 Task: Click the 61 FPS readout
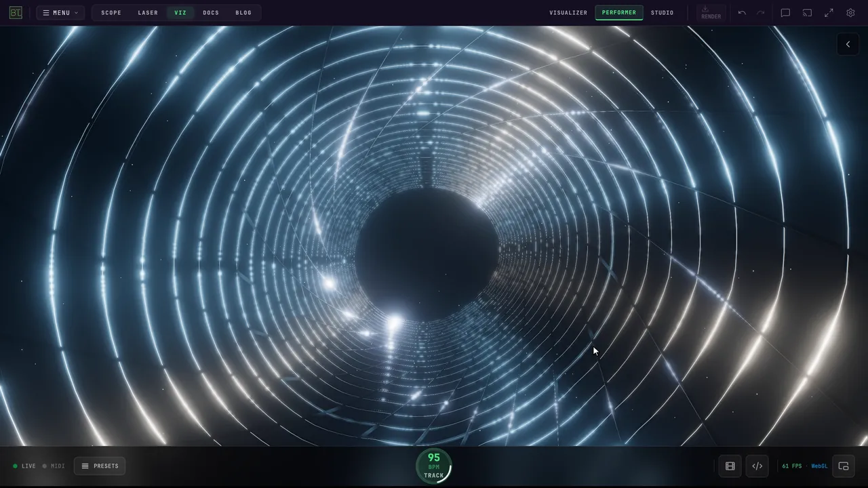[x=792, y=466]
